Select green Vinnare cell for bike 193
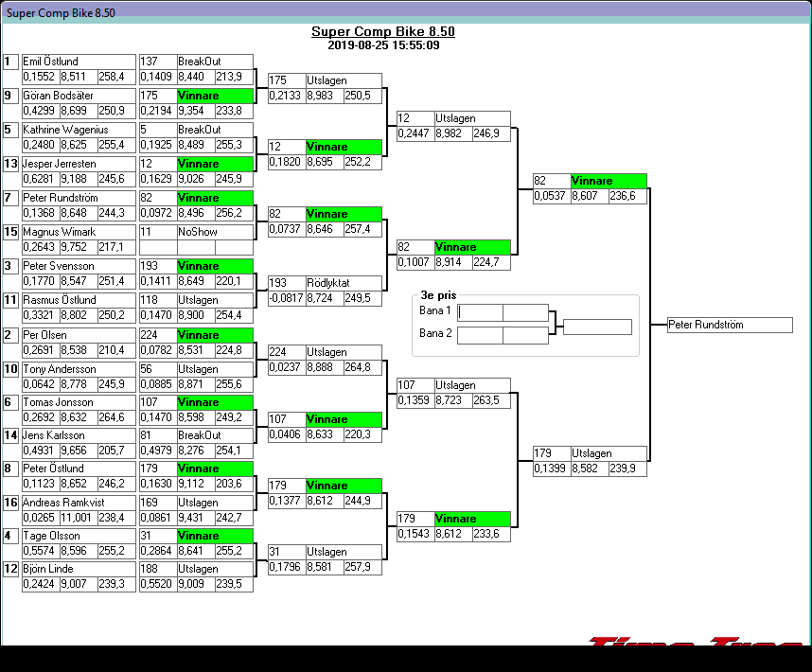This screenshot has width=812, height=672. 215,266
